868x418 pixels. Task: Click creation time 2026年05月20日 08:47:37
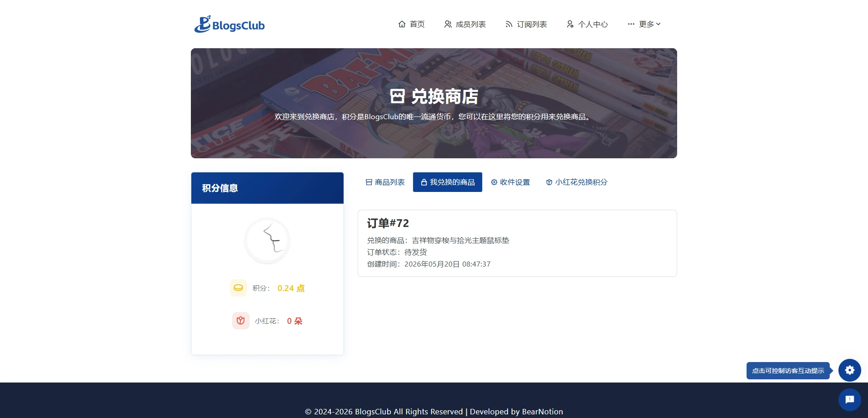click(447, 264)
